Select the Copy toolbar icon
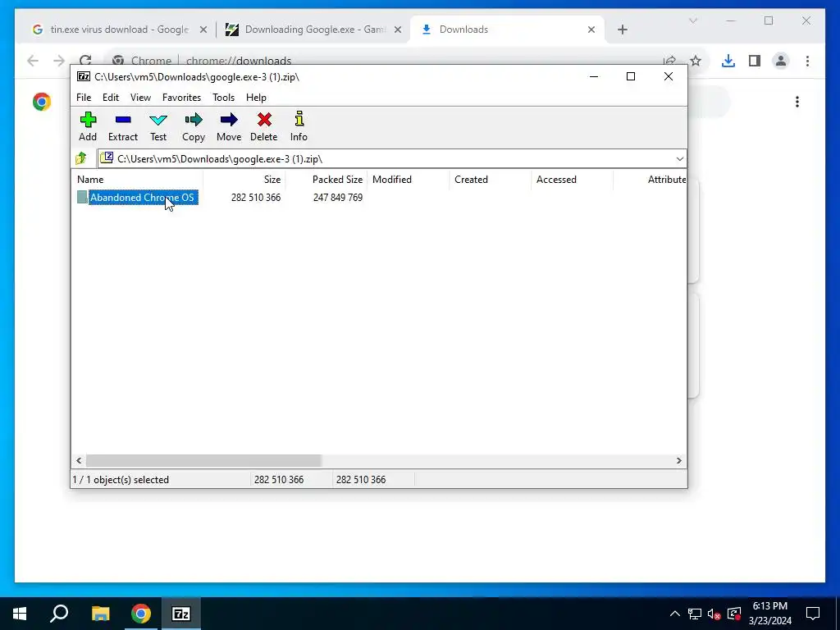Screen dimensions: 840x630 coord(194,126)
